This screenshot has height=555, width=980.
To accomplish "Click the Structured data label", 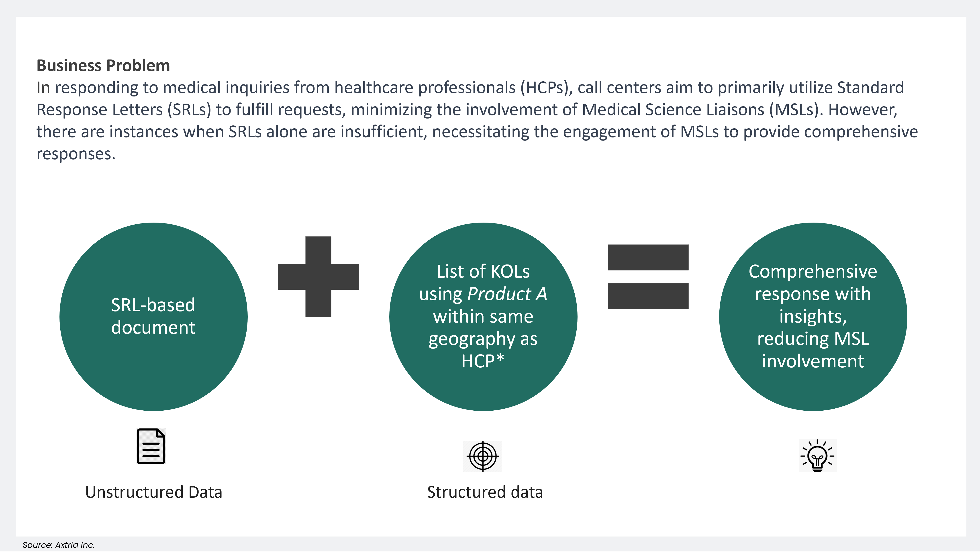I will point(485,492).
